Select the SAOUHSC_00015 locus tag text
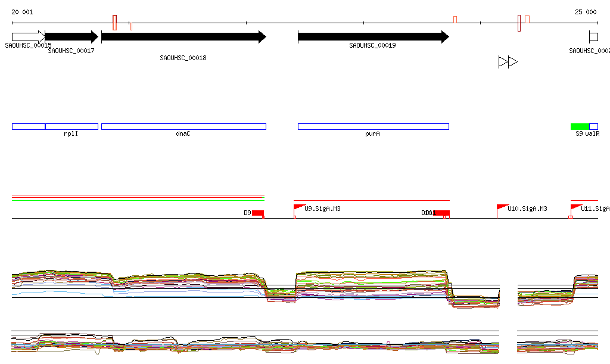 (28, 45)
